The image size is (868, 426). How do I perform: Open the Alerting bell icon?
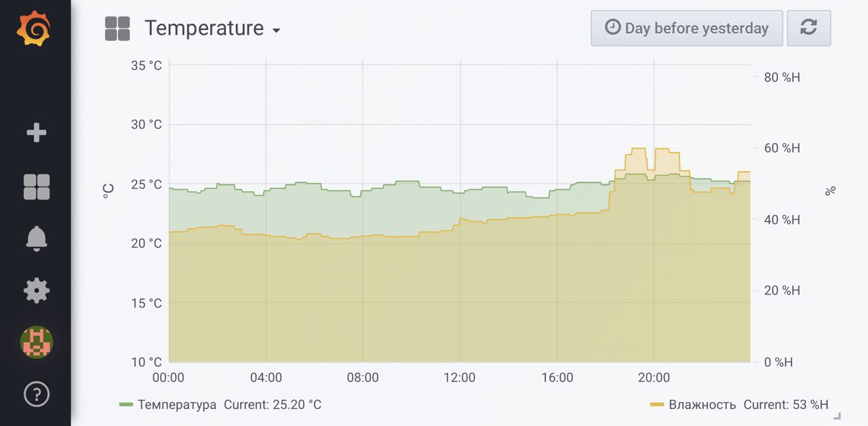click(x=37, y=238)
